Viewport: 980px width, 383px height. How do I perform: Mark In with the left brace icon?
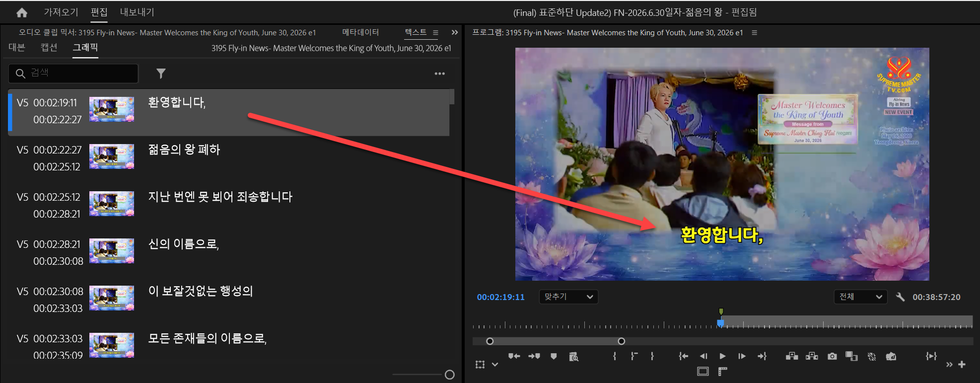coord(615,356)
